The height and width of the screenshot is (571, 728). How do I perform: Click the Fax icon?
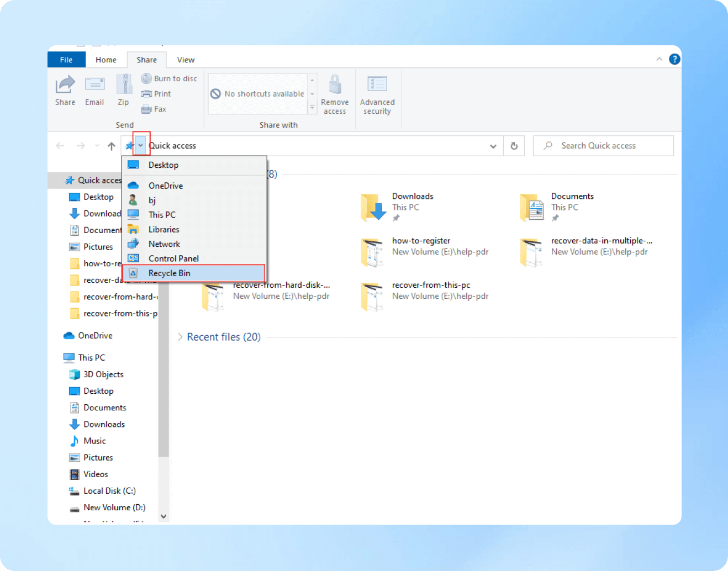pyautogui.click(x=146, y=109)
